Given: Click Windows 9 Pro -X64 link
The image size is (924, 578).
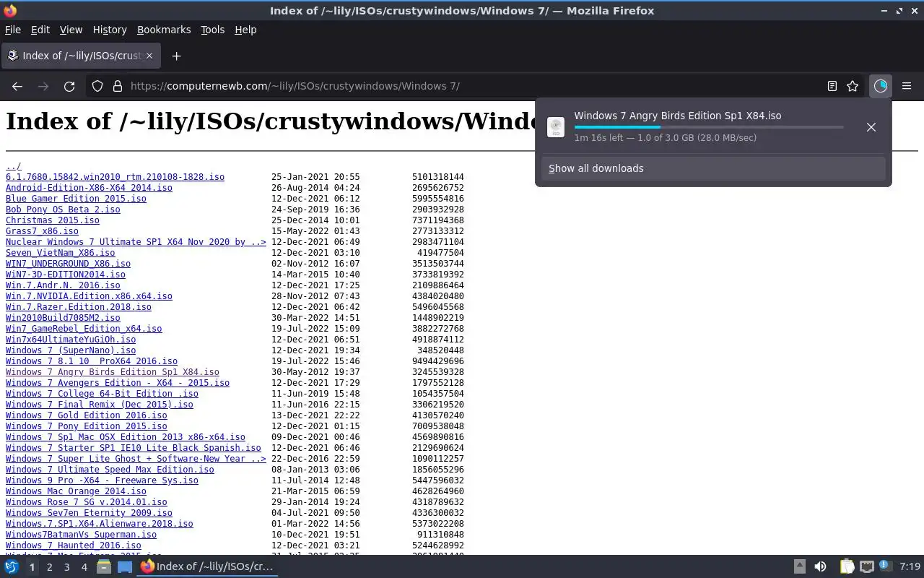Looking at the screenshot, I should pos(102,480).
